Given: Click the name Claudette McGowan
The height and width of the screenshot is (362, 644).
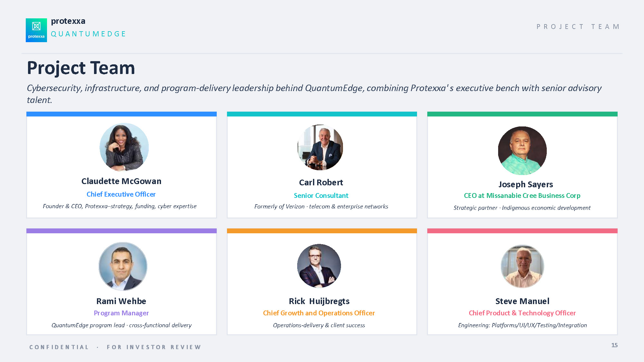Looking at the screenshot, I should click(121, 181).
